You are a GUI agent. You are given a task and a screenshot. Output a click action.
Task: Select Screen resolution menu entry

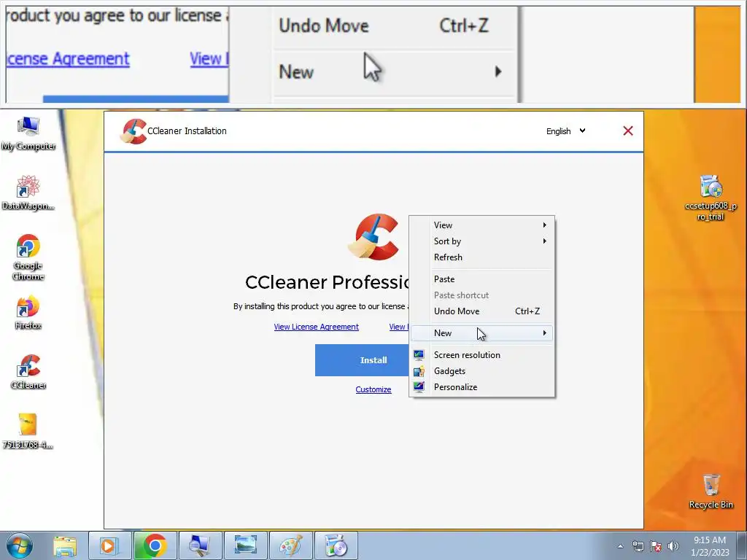[481, 355]
